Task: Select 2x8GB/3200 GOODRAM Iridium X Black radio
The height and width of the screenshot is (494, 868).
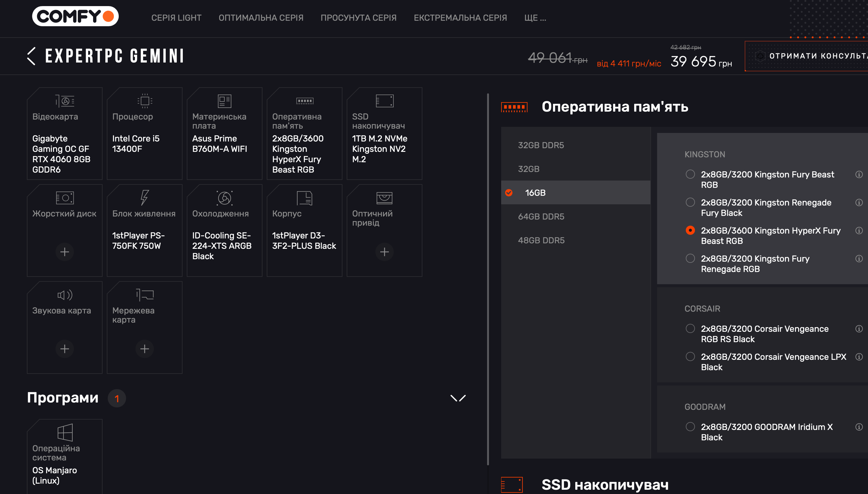Action: tap(690, 427)
